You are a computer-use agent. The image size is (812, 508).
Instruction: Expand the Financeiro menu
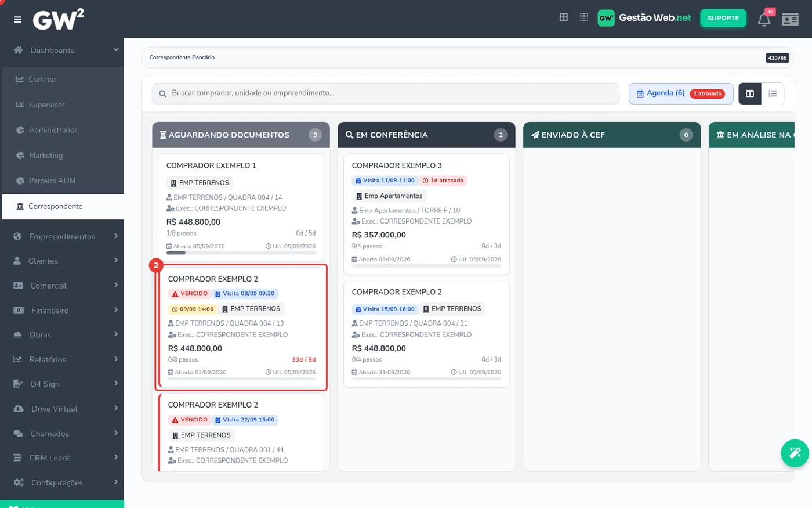(x=62, y=311)
